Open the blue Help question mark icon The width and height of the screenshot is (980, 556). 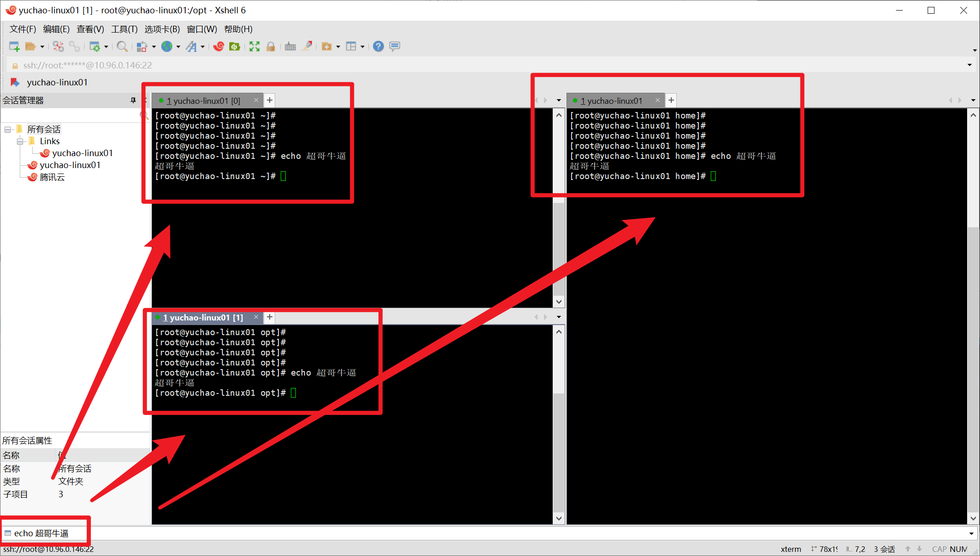click(x=378, y=46)
